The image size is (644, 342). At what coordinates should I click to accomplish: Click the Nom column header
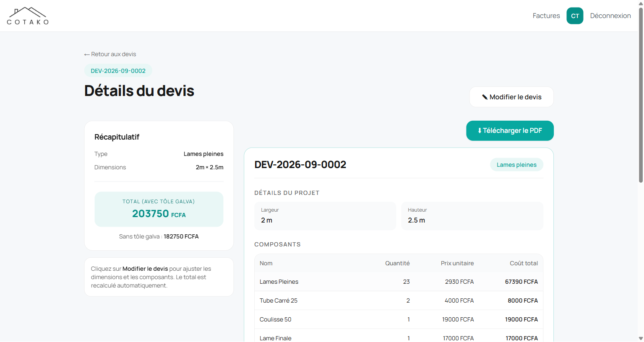click(x=266, y=263)
